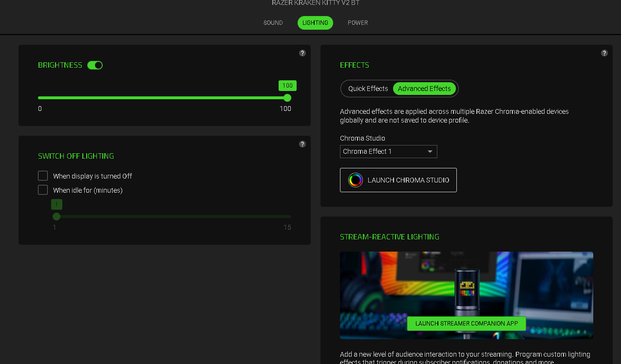621x364 pixels.
Task: Switch to Quick Effects mode
Action: (368, 89)
